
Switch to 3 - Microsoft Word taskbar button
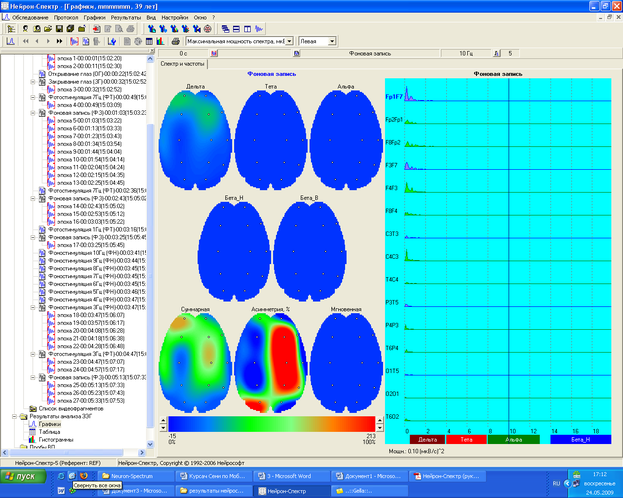tap(291, 476)
